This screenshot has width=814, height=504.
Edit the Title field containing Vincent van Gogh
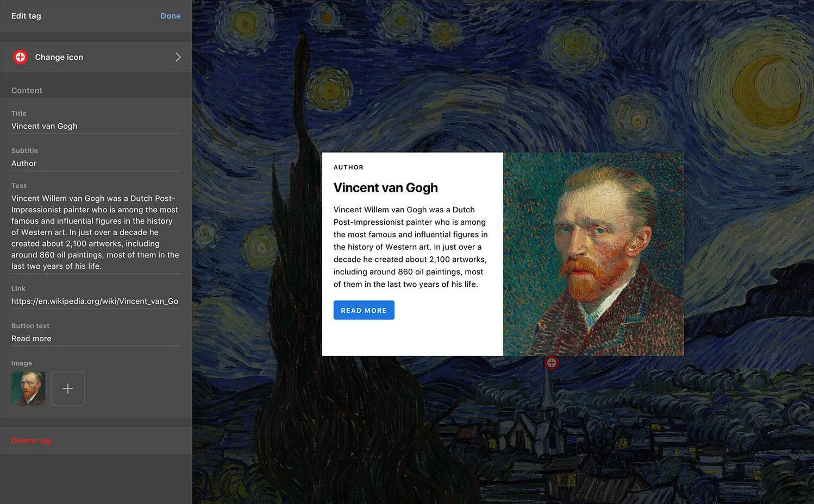[96, 126]
